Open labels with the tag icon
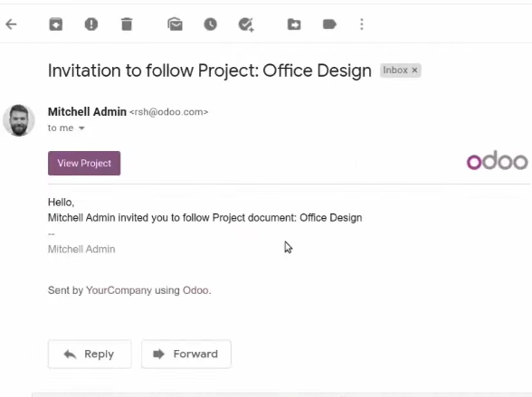Image resolution: width=532 pixels, height=397 pixels. coord(329,24)
